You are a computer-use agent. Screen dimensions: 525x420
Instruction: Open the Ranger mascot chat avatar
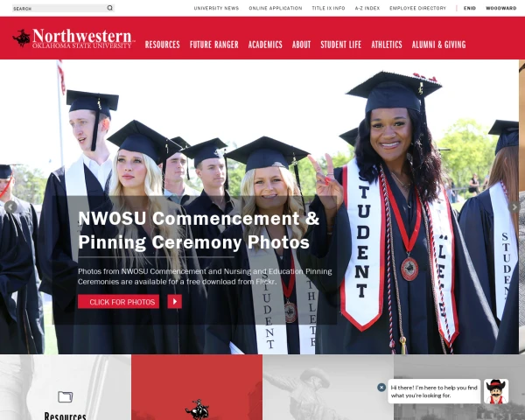pyautogui.click(x=496, y=391)
